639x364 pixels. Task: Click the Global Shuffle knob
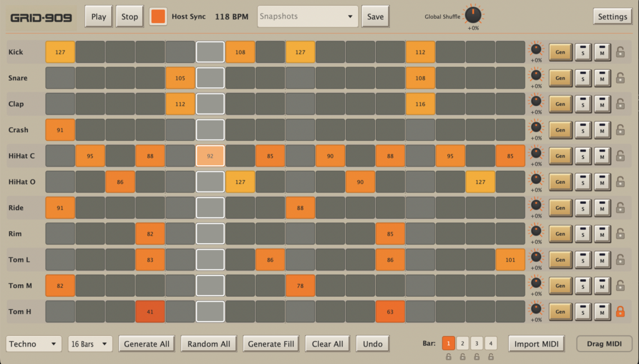tap(473, 15)
